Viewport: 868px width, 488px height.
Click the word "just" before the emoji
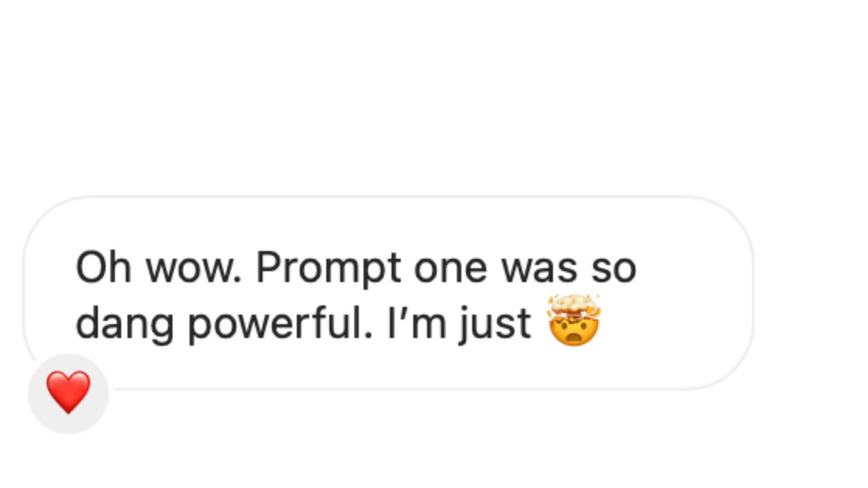(x=495, y=324)
